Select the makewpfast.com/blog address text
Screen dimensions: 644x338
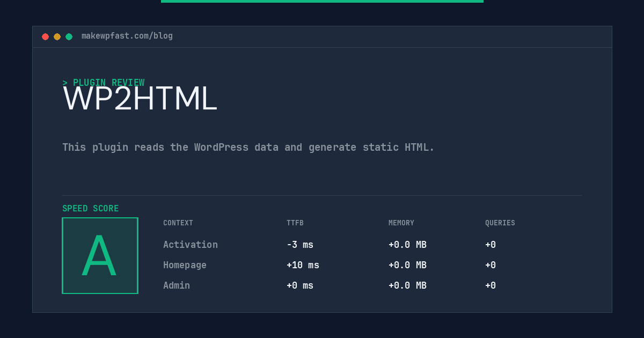(x=127, y=36)
